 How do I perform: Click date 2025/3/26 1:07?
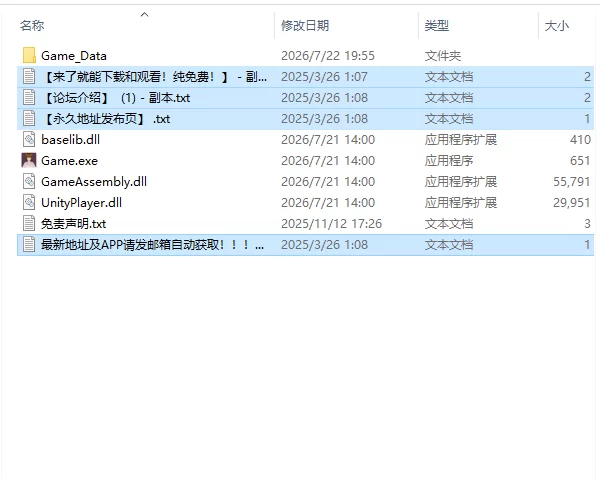324,77
